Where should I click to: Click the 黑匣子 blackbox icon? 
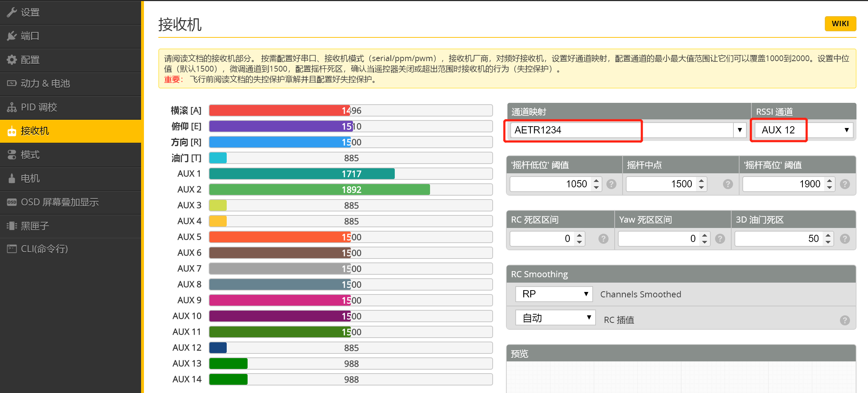pos(12,226)
